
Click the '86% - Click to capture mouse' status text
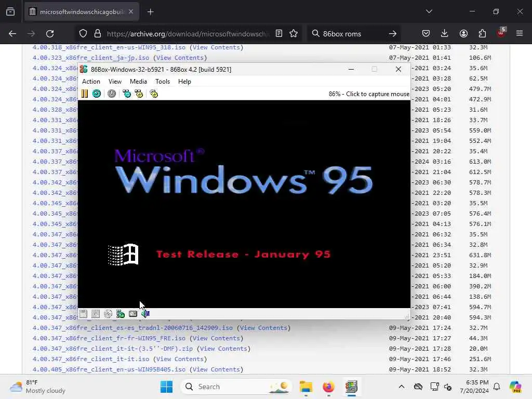[x=369, y=94]
